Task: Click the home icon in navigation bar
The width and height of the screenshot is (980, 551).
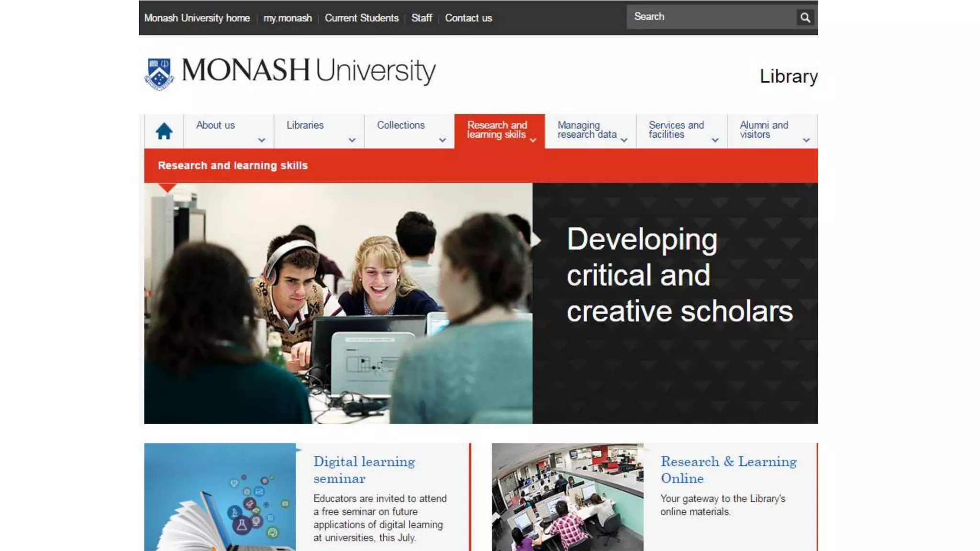Action: 164,131
